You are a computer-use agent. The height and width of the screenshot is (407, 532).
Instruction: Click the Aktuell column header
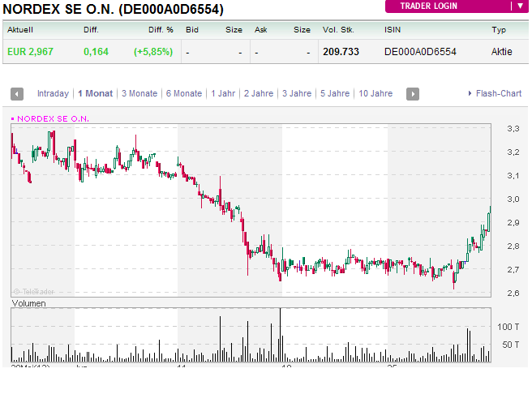point(20,30)
